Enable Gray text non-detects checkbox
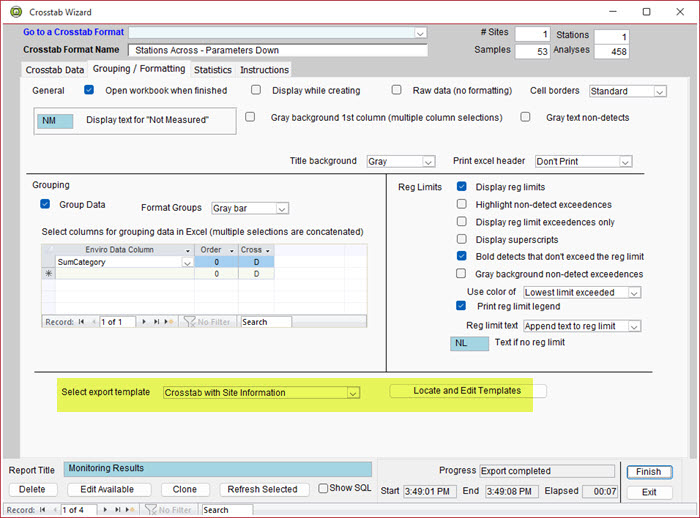 pos(525,117)
